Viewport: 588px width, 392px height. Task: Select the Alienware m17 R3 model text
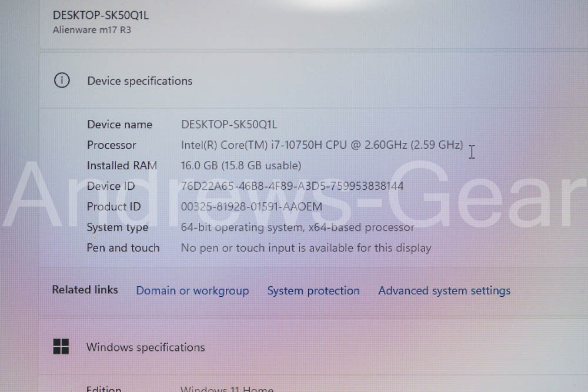point(92,29)
